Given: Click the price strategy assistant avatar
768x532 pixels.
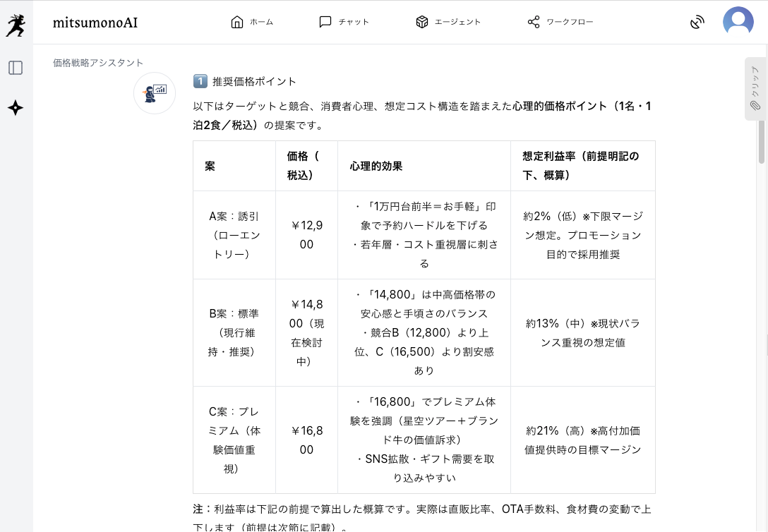Looking at the screenshot, I should pyautogui.click(x=155, y=93).
